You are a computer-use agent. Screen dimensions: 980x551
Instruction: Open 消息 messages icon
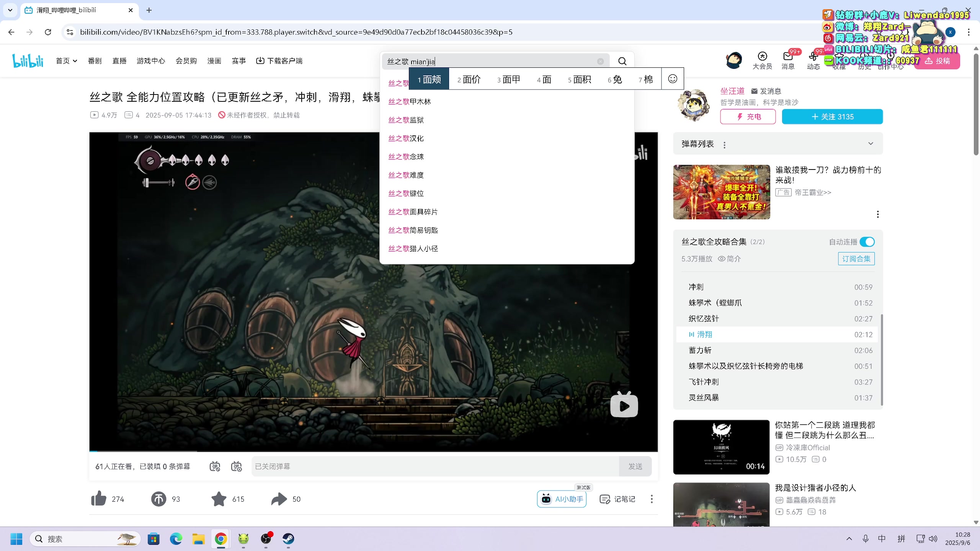788,60
